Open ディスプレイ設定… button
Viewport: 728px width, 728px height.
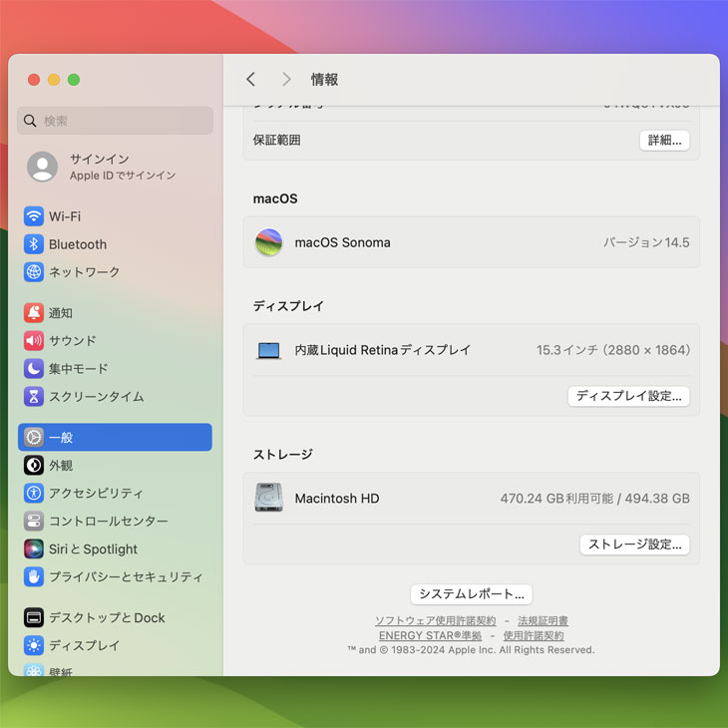628,396
